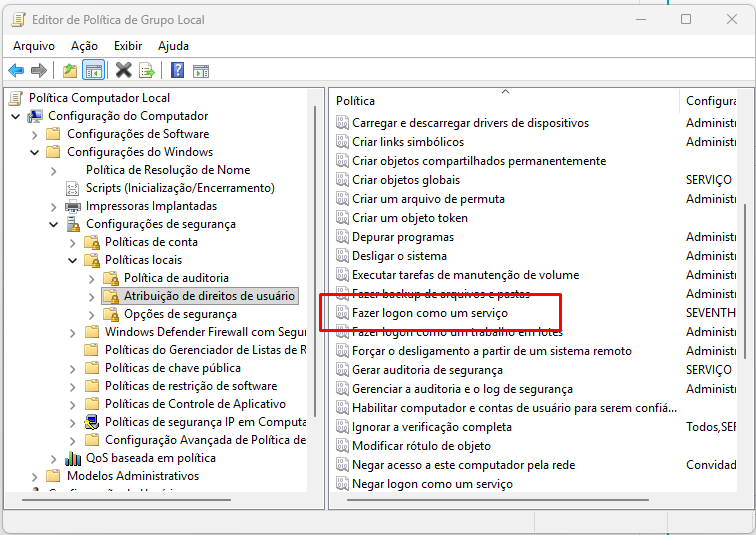Screen dimensions: 756x535
Task: Collapse the Políticas locais tree node
Action: 72,260
